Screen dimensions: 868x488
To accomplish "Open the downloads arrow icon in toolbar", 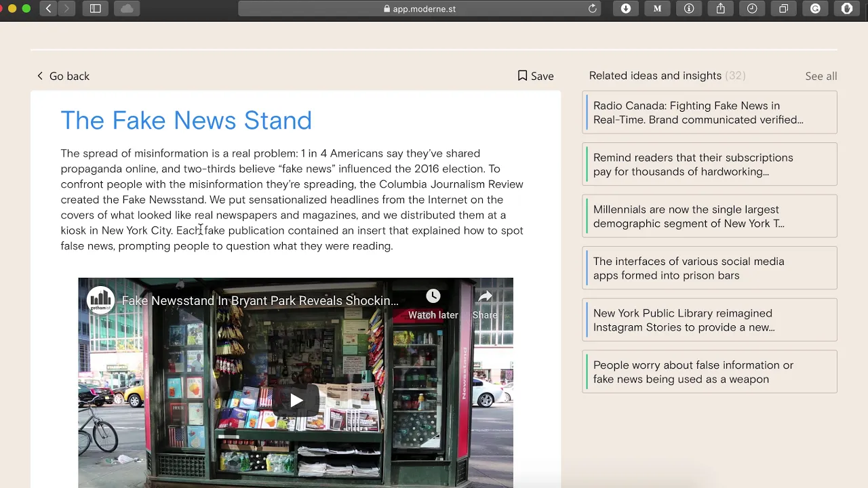I will click(x=626, y=8).
